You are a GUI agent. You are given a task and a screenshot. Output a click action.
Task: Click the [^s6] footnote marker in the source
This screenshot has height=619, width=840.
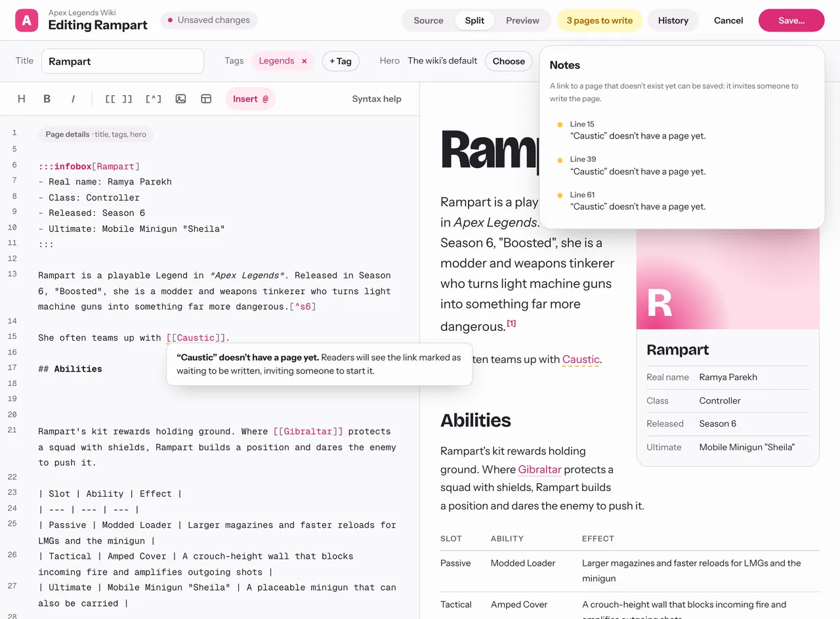click(x=303, y=307)
